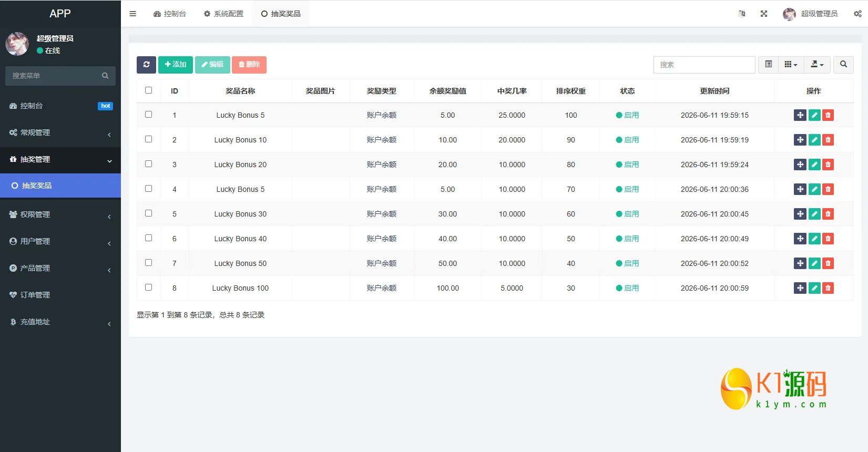Edit Lucky Bonus 5 row with ID 1
Image resolution: width=868 pixels, height=452 pixels.
coord(814,115)
